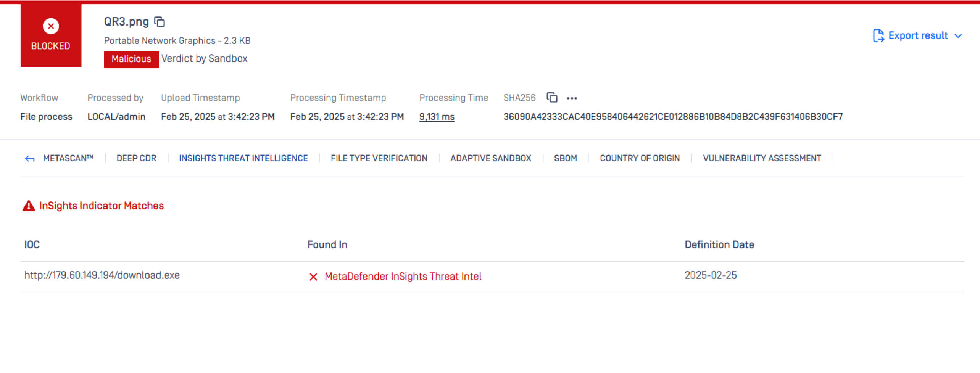Follow the MetaDefender InSights Threat Intel link
This screenshot has height=373, width=980.
coord(403,276)
